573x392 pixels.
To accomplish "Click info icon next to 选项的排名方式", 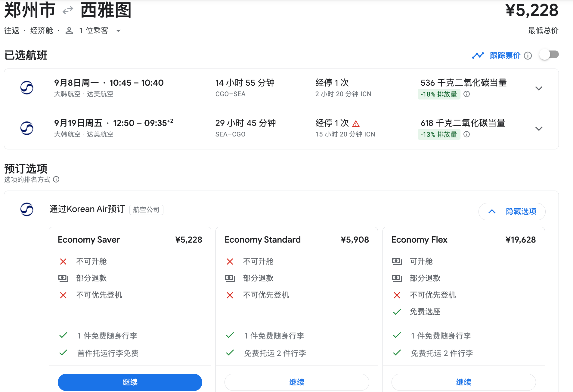I will (x=56, y=179).
